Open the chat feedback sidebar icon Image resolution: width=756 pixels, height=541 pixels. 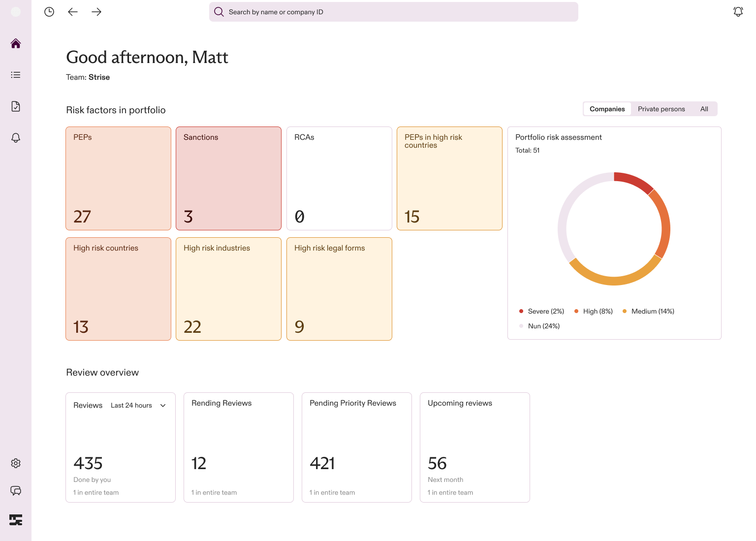click(16, 491)
